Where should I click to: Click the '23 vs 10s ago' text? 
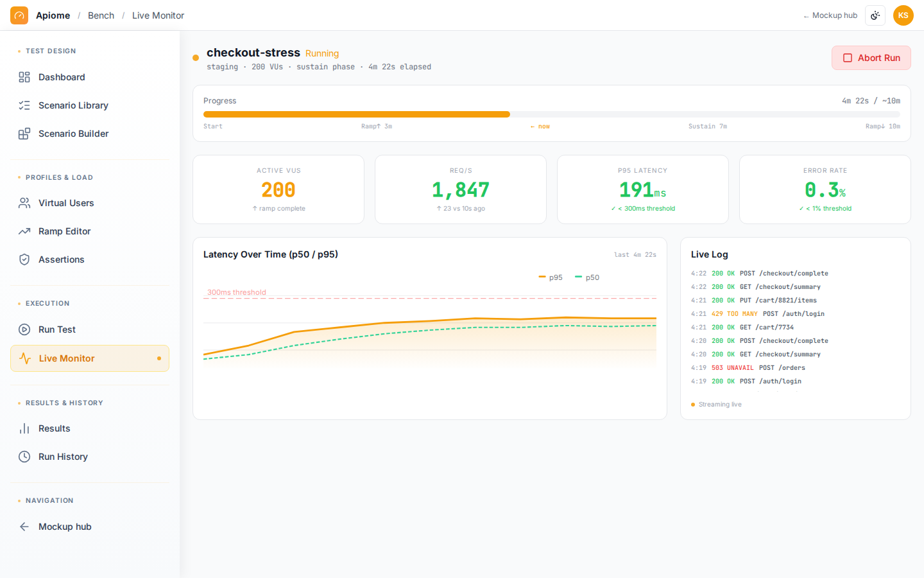(461, 209)
